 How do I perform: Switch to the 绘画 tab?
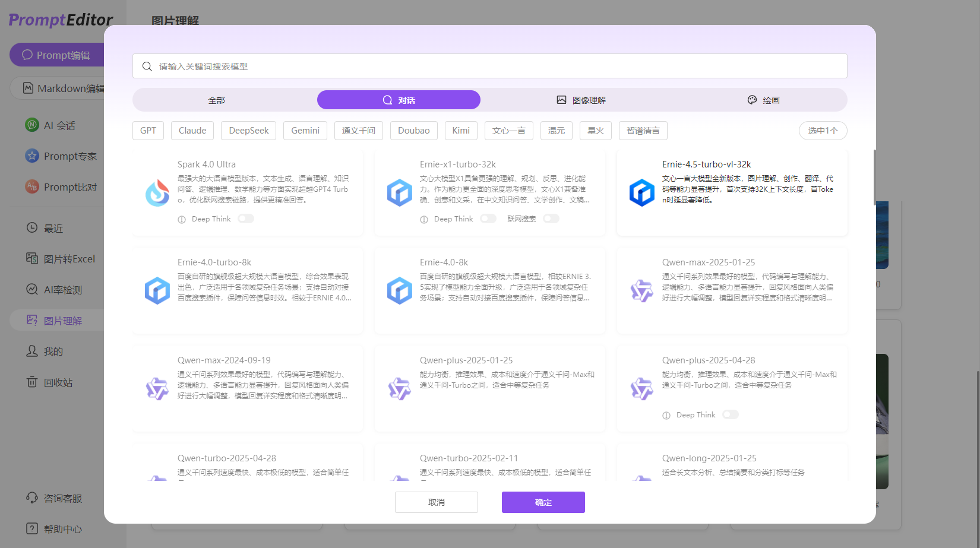[x=763, y=100]
